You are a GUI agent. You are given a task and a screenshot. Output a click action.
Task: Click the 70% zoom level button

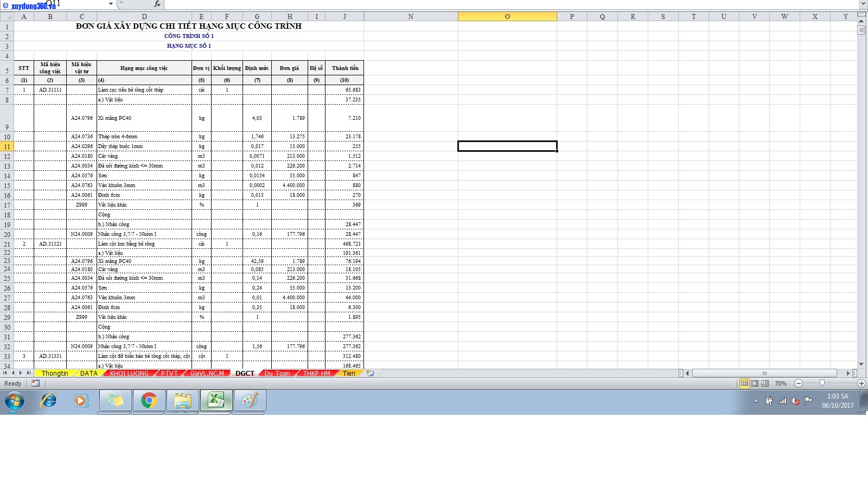click(781, 383)
